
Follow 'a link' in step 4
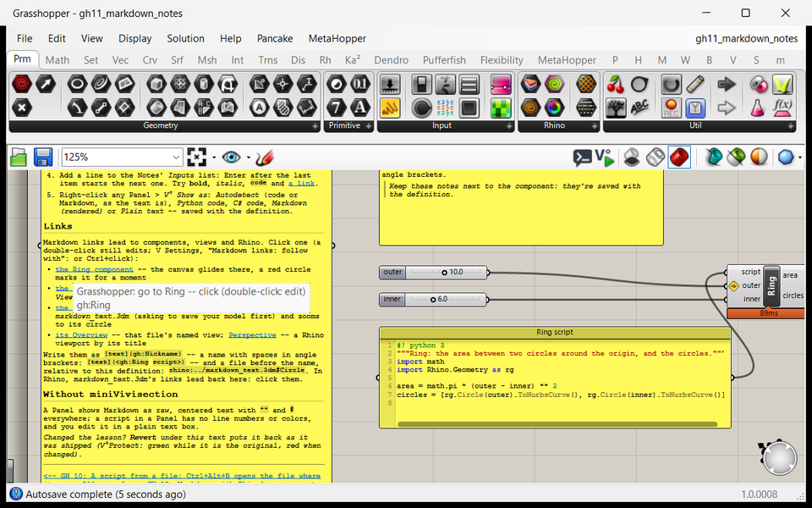301,184
